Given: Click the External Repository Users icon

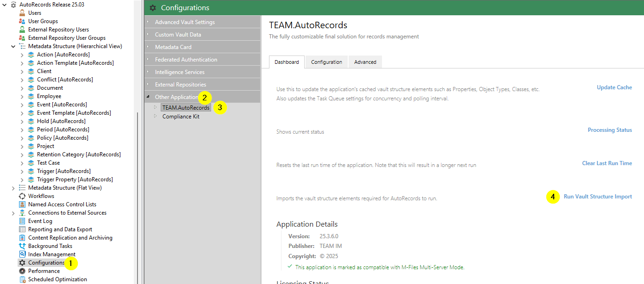Looking at the screenshot, I should tap(22, 30).
